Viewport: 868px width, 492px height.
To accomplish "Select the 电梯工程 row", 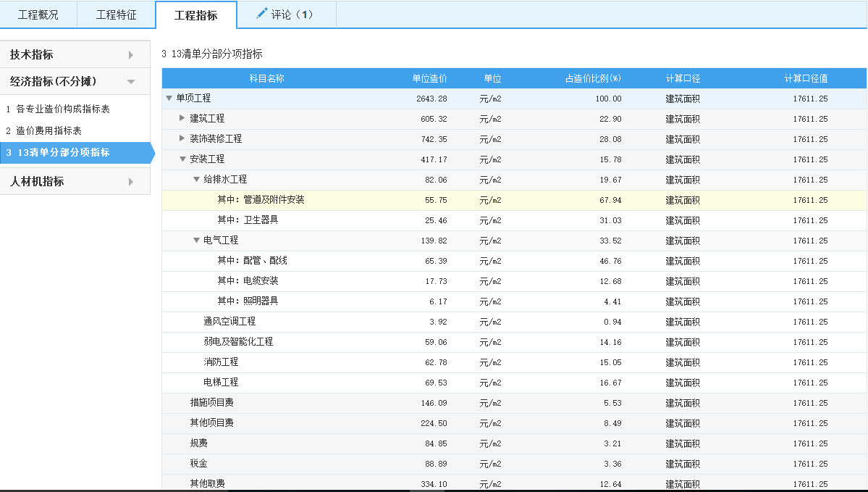I will click(x=514, y=383).
